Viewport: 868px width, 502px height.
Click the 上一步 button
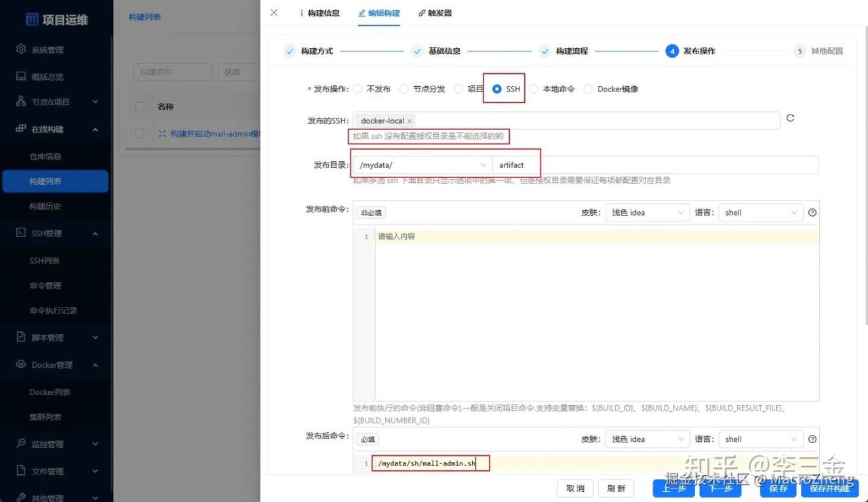[673, 488]
